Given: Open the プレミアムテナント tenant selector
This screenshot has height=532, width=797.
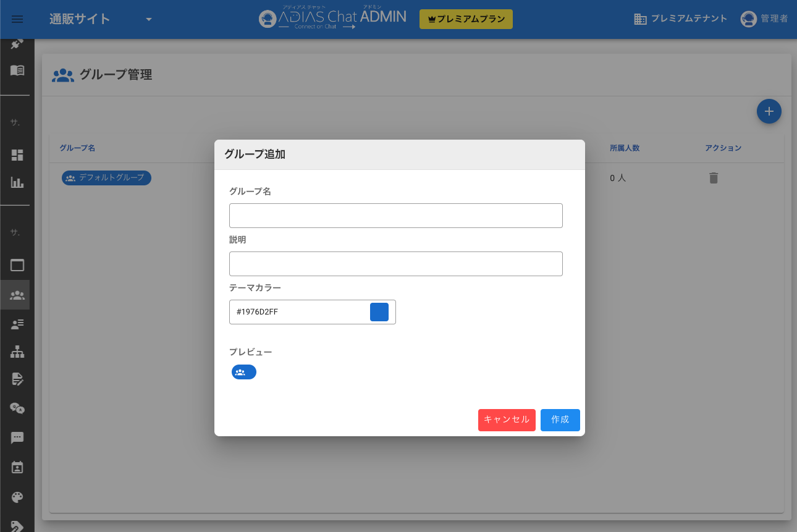Looking at the screenshot, I should pos(681,19).
